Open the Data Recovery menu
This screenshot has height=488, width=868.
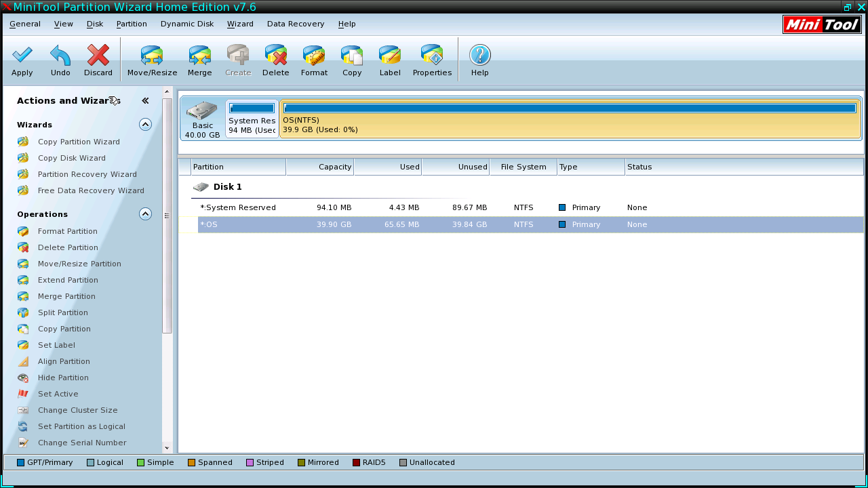point(296,24)
